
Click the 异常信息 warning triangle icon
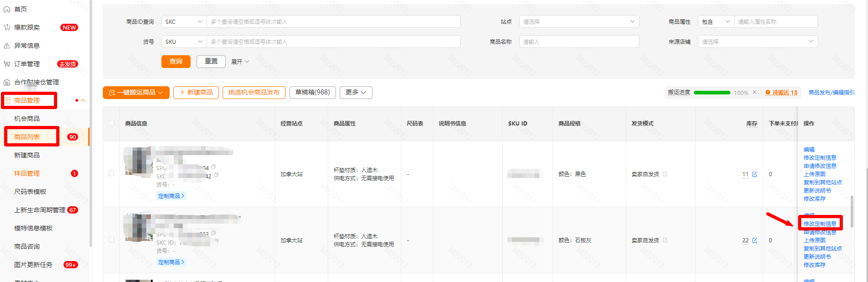(7, 46)
